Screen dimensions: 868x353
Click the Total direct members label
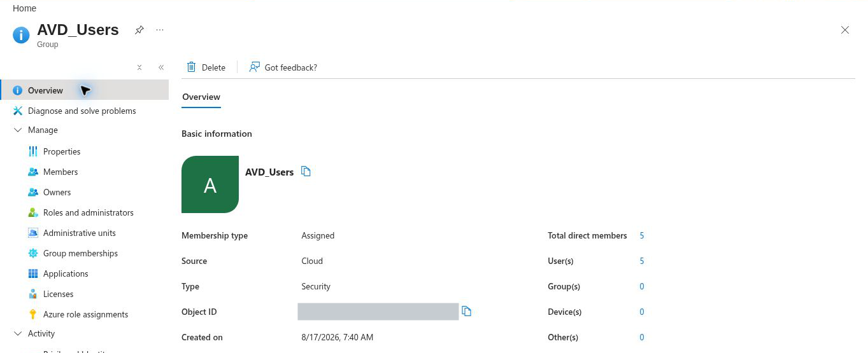[587, 235]
